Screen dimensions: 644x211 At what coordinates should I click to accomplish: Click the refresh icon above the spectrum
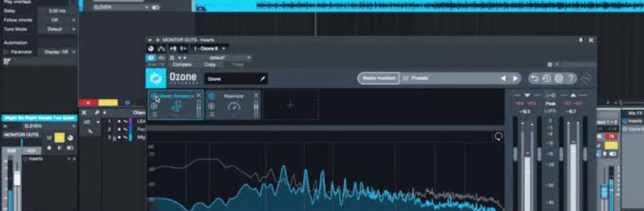[x=498, y=137]
